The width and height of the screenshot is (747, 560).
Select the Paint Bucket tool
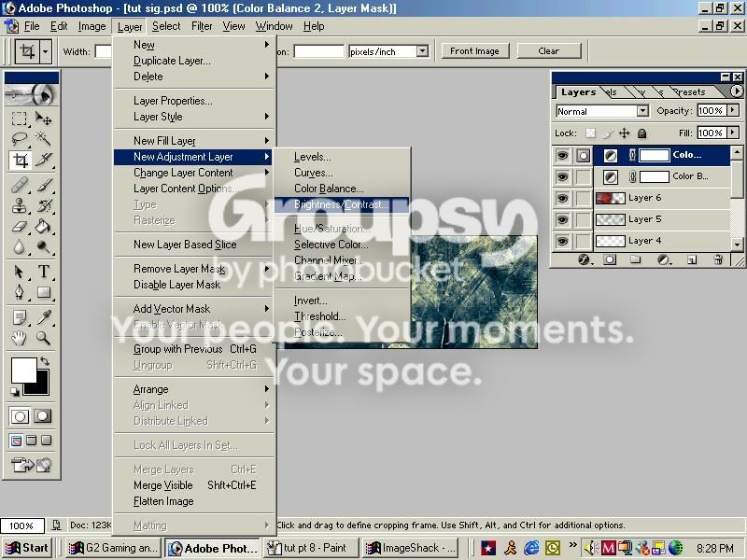pyautogui.click(x=43, y=226)
